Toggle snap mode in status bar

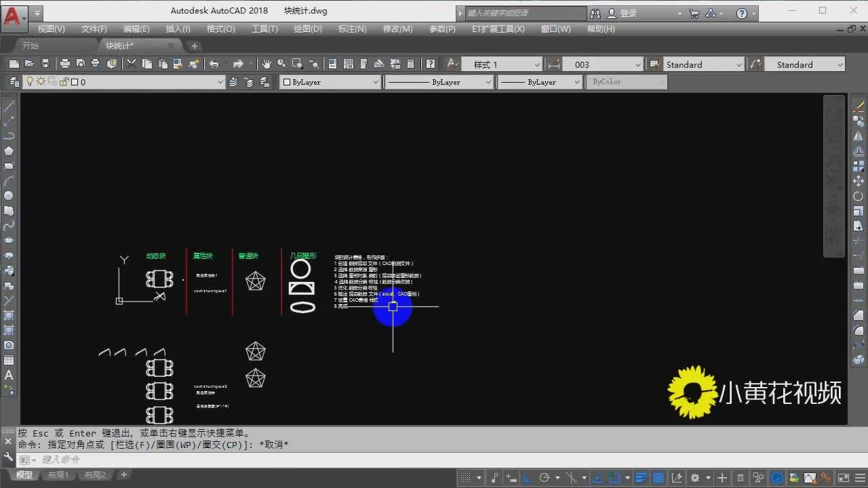(x=466, y=477)
